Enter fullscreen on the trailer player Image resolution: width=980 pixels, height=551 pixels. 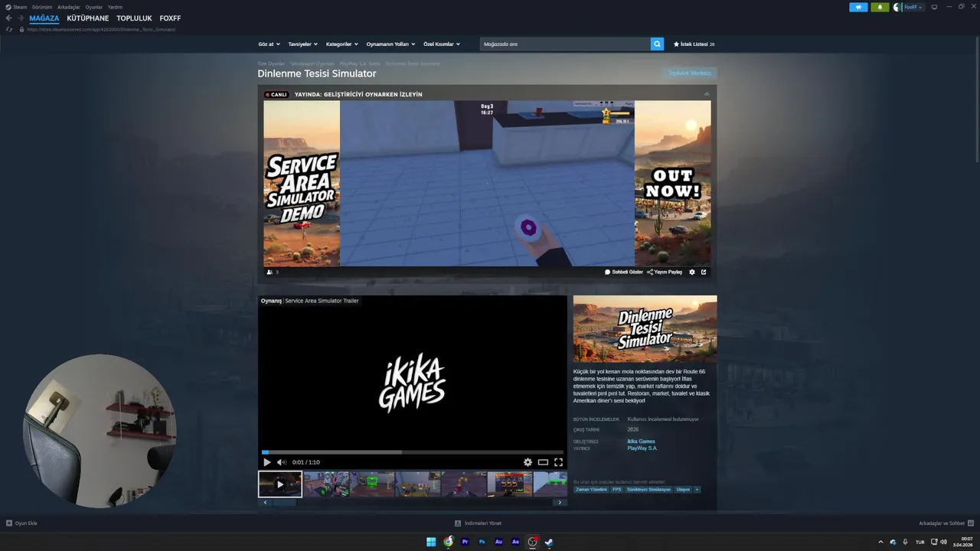(x=558, y=462)
